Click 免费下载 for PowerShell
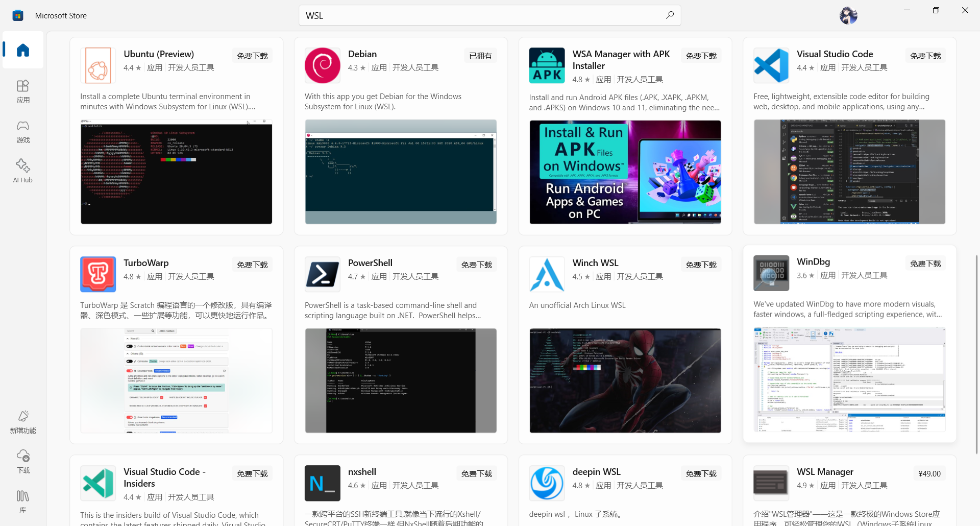The image size is (980, 526). (x=477, y=265)
